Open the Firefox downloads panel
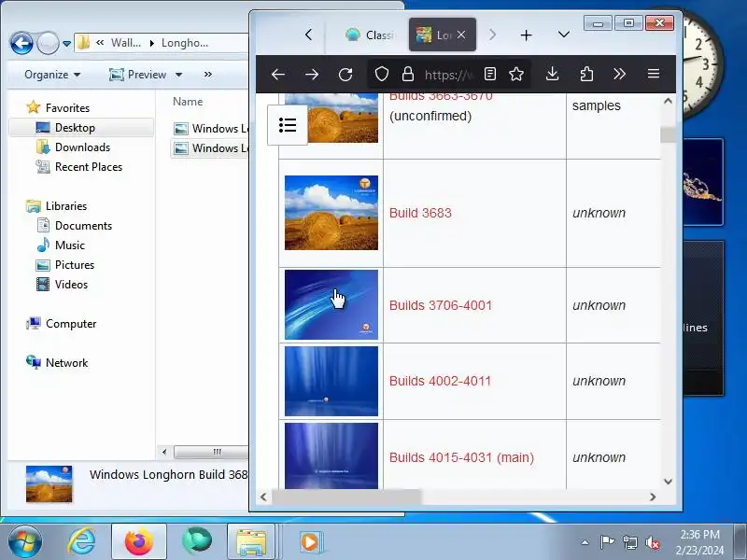This screenshot has width=747, height=560. pos(552,74)
